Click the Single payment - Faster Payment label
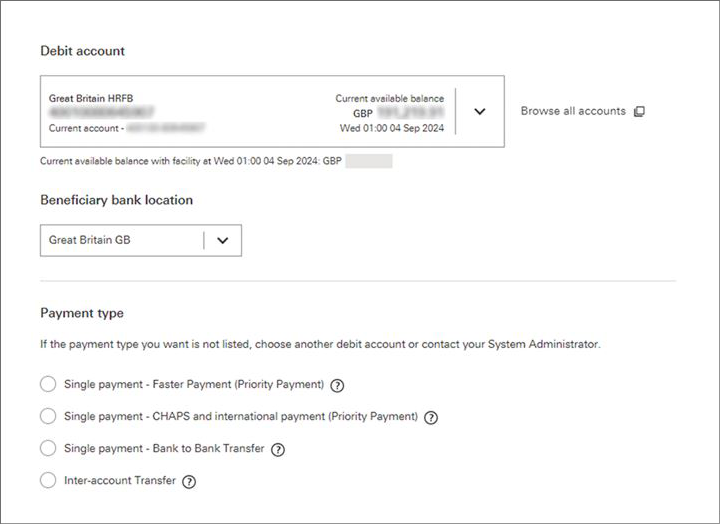Screen dimensions: 720x524 tap(193, 384)
